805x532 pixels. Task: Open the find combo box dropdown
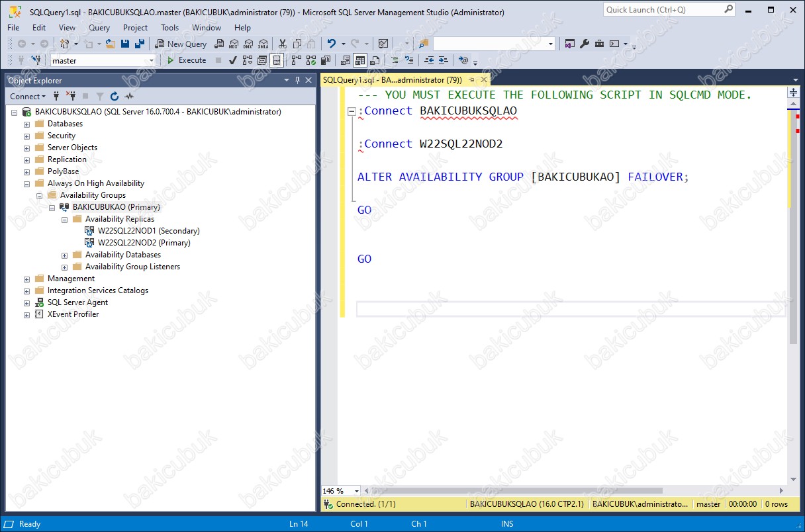[x=551, y=44]
